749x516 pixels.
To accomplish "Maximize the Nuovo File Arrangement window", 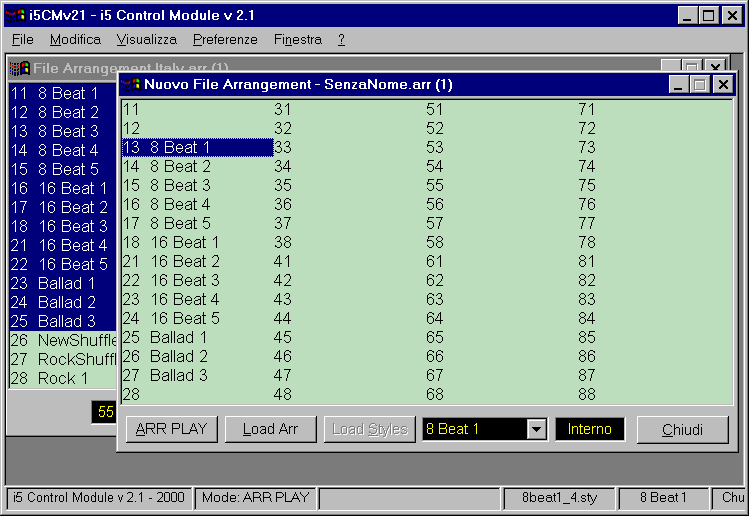I will pyautogui.click(x=701, y=85).
